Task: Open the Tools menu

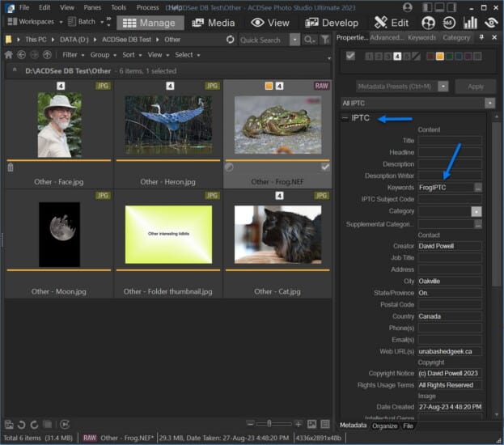Action: tap(118, 7)
